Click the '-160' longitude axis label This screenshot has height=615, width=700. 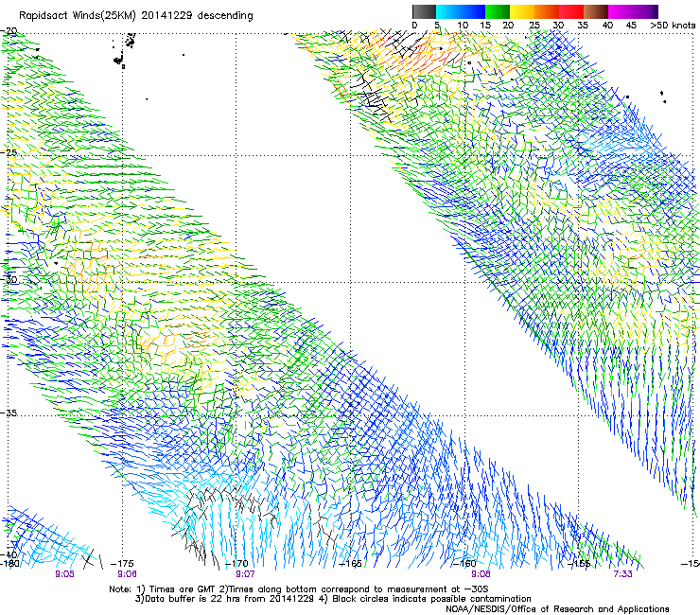(x=464, y=564)
